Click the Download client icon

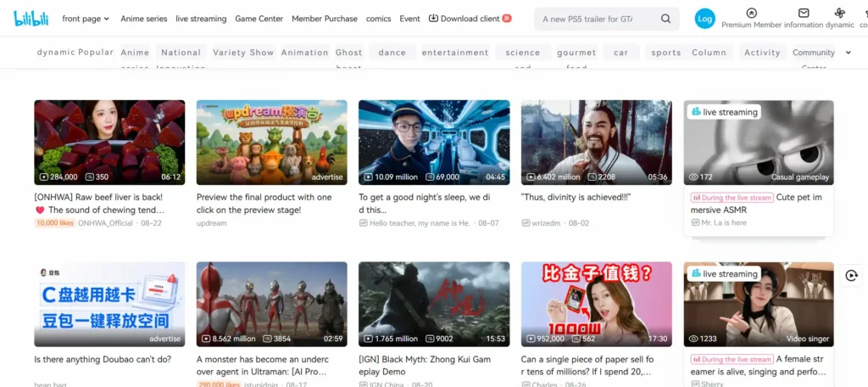(x=433, y=19)
